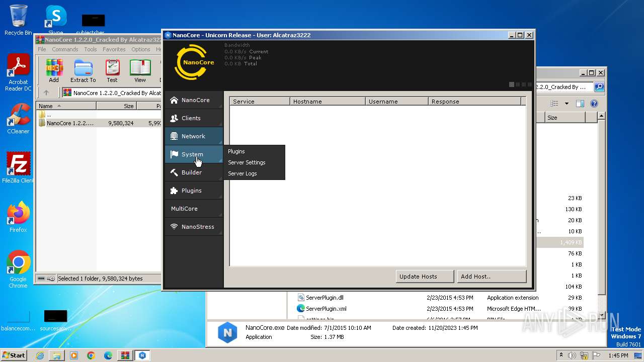Image resolution: width=644 pixels, height=362 pixels.
Task: Open the Plugins section in sidebar
Action: pos(194,191)
